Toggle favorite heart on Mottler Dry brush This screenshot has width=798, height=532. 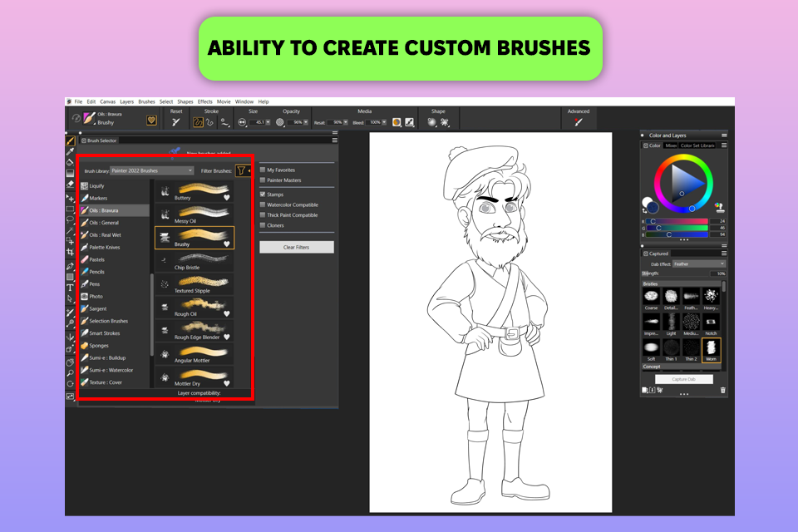coord(227,383)
